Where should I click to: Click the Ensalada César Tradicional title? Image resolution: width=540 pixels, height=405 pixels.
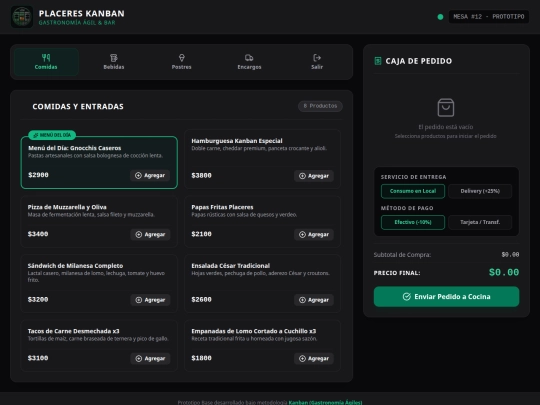pyautogui.click(x=231, y=266)
